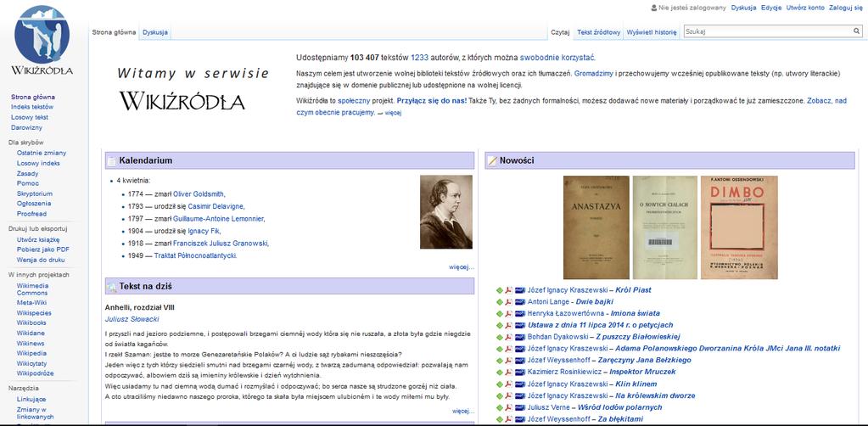Click blue mobi icon for Zaręczyny Jana Bełzkiego
Image resolution: width=868 pixels, height=426 pixels.
[x=520, y=361]
